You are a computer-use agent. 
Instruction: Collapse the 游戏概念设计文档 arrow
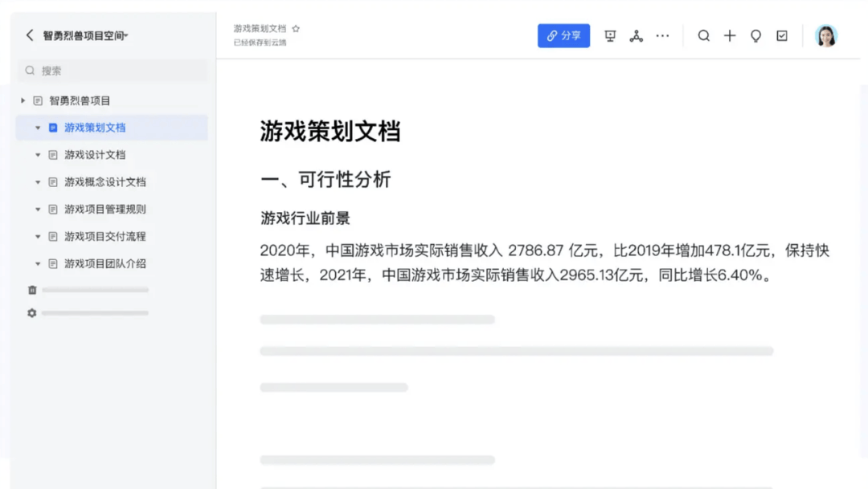[x=38, y=182]
